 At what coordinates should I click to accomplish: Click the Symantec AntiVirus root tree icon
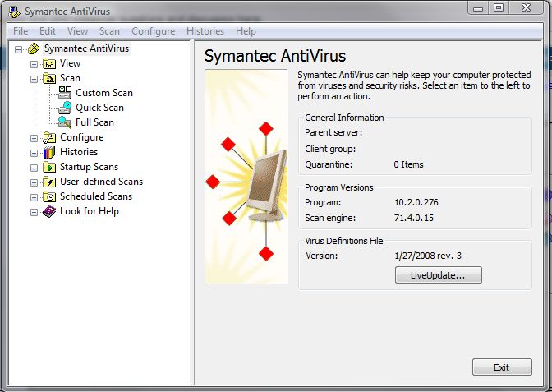pyautogui.click(x=34, y=48)
